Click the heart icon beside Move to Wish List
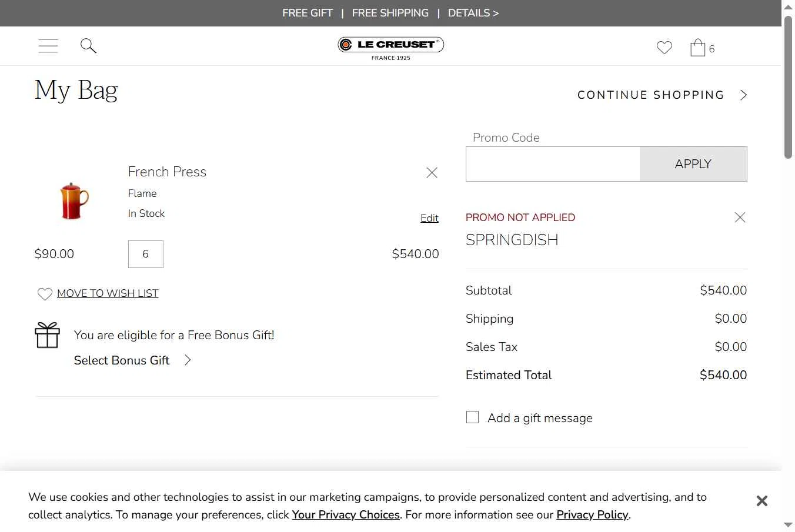This screenshot has height=532, width=795. point(45,294)
